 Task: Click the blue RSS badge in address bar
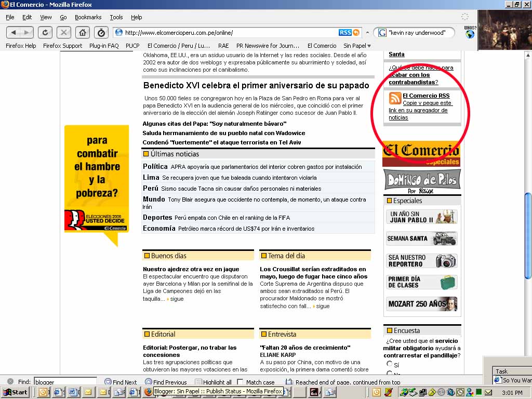tap(345, 33)
